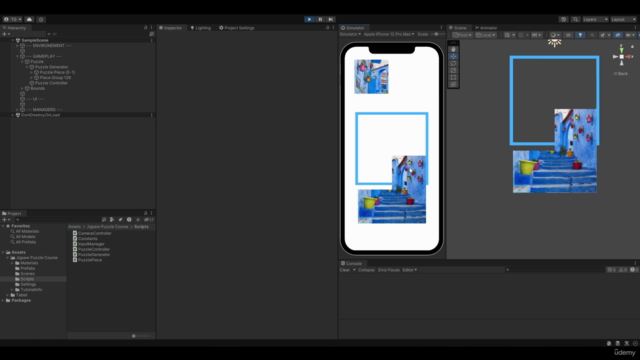Click the Hierarchy search field
The image size is (640, 360).
(x=98, y=34)
